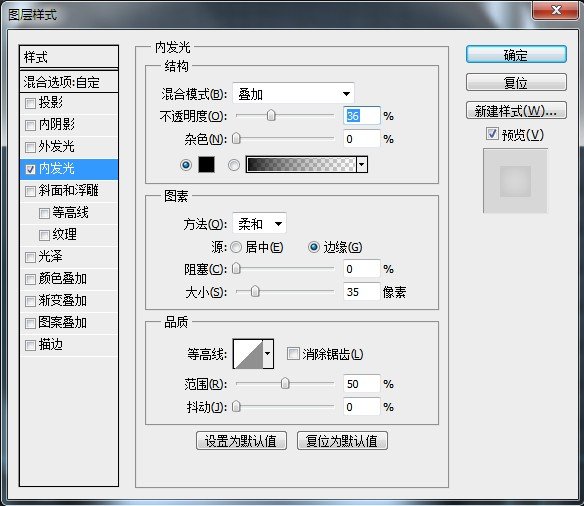
Task: Select solid color radio button
Action: tap(186, 165)
